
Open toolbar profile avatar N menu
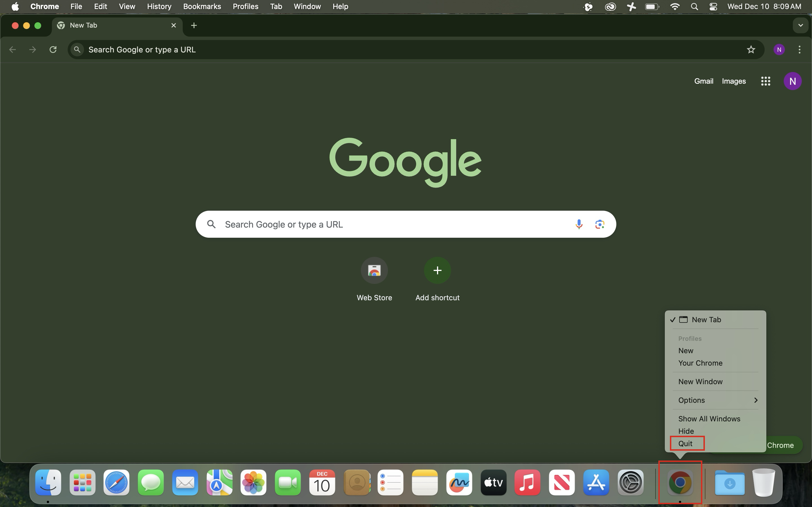tap(779, 50)
